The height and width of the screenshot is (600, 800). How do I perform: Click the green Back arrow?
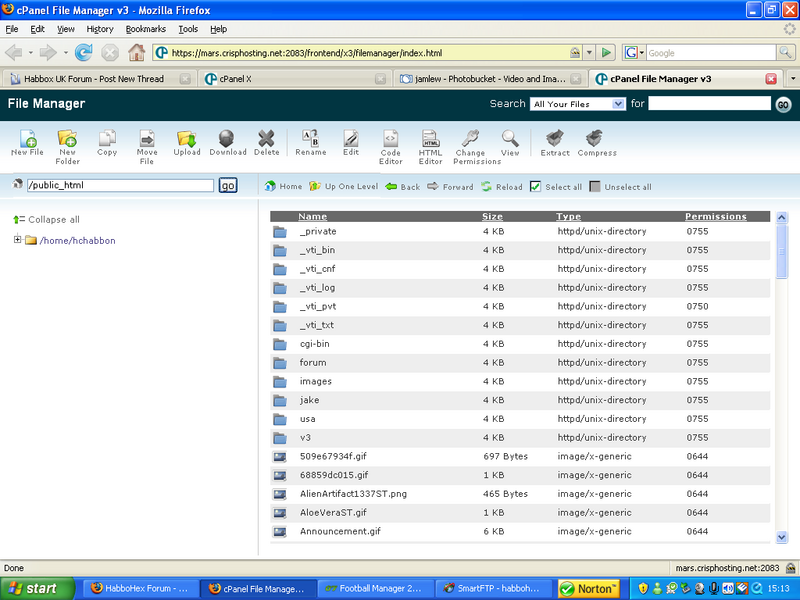tap(391, 187)
